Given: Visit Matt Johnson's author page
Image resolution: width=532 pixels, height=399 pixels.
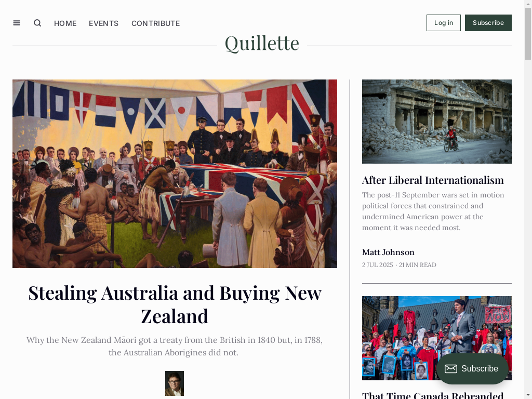Looking at the screenshot, I should tap(388, 252).
